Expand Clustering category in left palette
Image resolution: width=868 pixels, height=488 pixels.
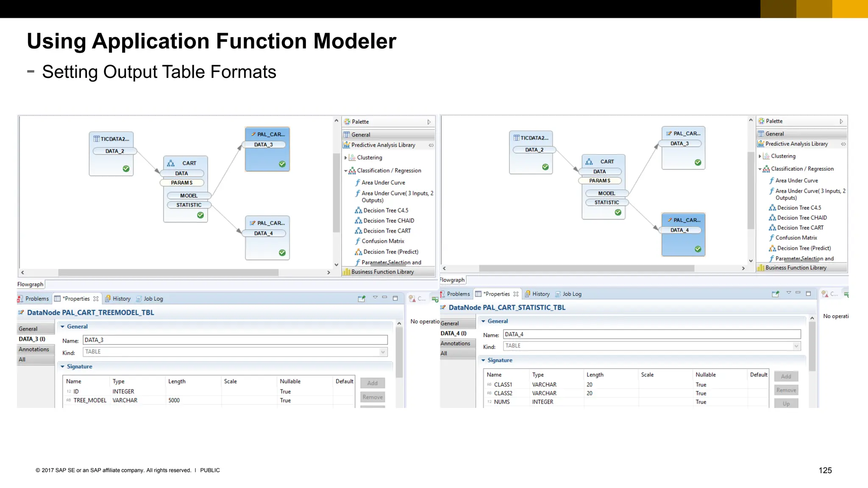[346, 158]
